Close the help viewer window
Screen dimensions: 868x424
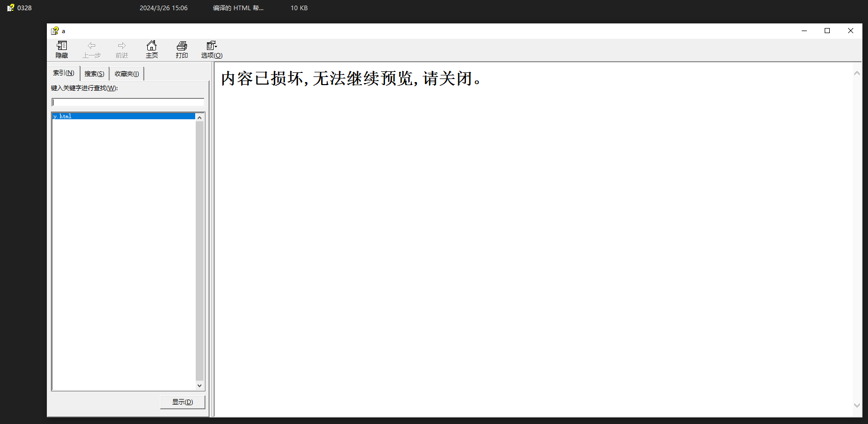[850, 31]
